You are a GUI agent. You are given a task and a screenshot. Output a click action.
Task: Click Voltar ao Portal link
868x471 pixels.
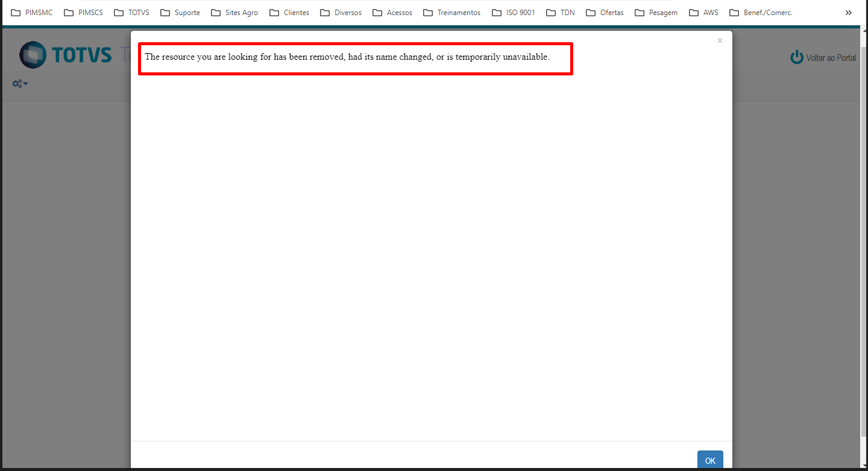pyautogui.click(x=823, y=57)
